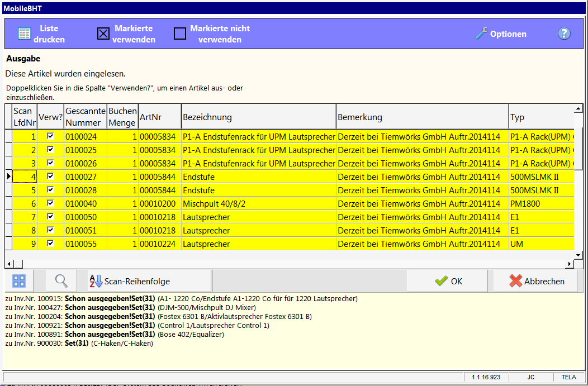Cancel with the Abbrechen button

click(536, 281)
